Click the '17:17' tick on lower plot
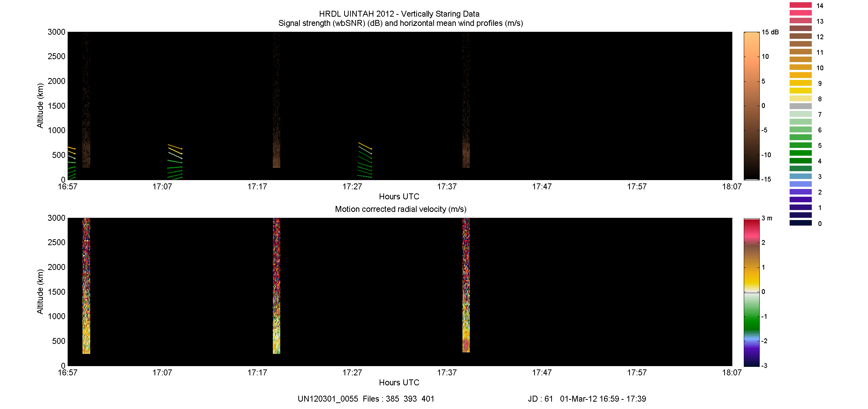The image size is (868, 409). (257, 373)
